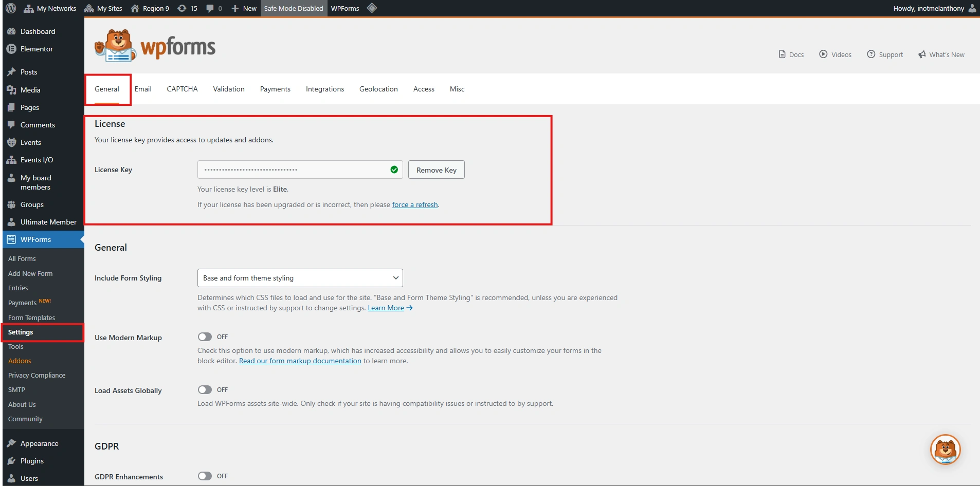Open the Addons submenu item
This screenshot has height=486, width=980.
(20, 361)
